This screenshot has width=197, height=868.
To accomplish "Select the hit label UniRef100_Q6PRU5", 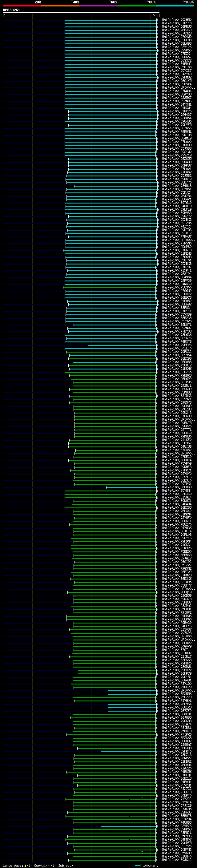I will [x=177, y=26].
